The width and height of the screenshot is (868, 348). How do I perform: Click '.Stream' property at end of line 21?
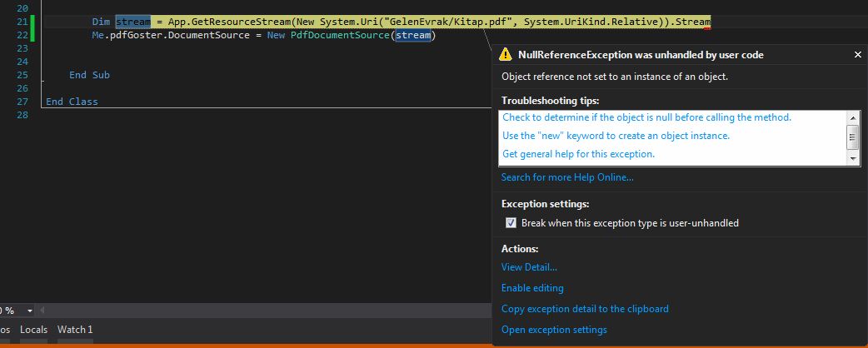tap(691, 22)
